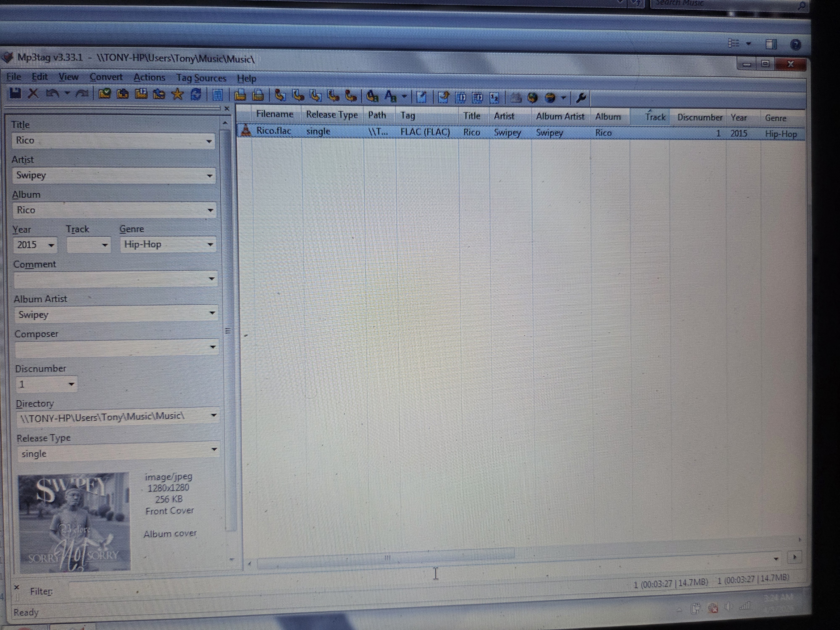
Task: Click the Change directory folder icon
Action: click(x=104, y=93)
